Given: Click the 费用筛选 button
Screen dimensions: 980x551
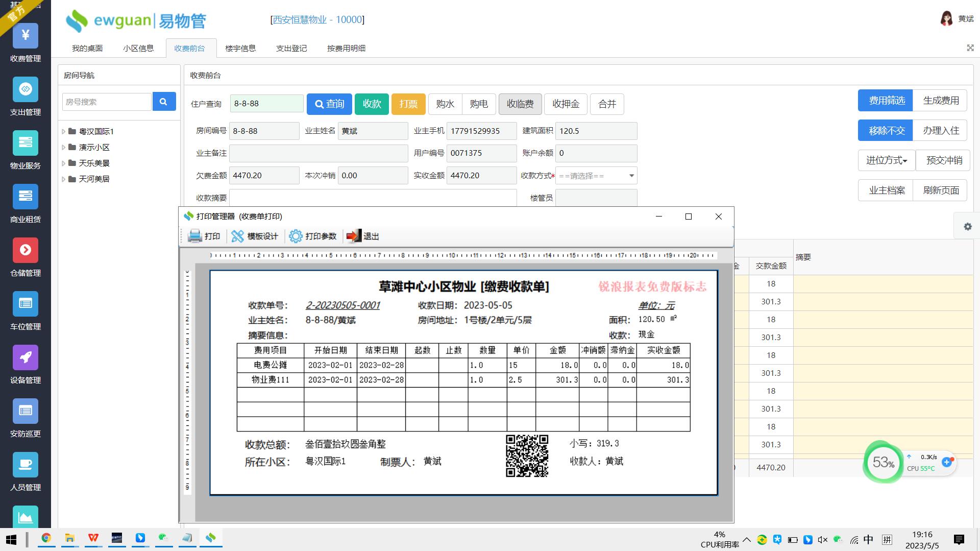Looking at the screenshot, I should pos(887,101).
